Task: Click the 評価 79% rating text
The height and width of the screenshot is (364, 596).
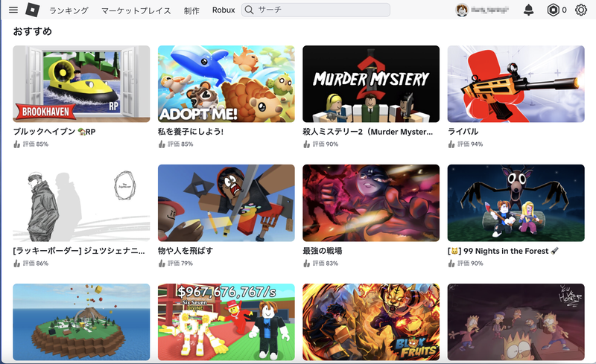Action: [x=180, y=263]
